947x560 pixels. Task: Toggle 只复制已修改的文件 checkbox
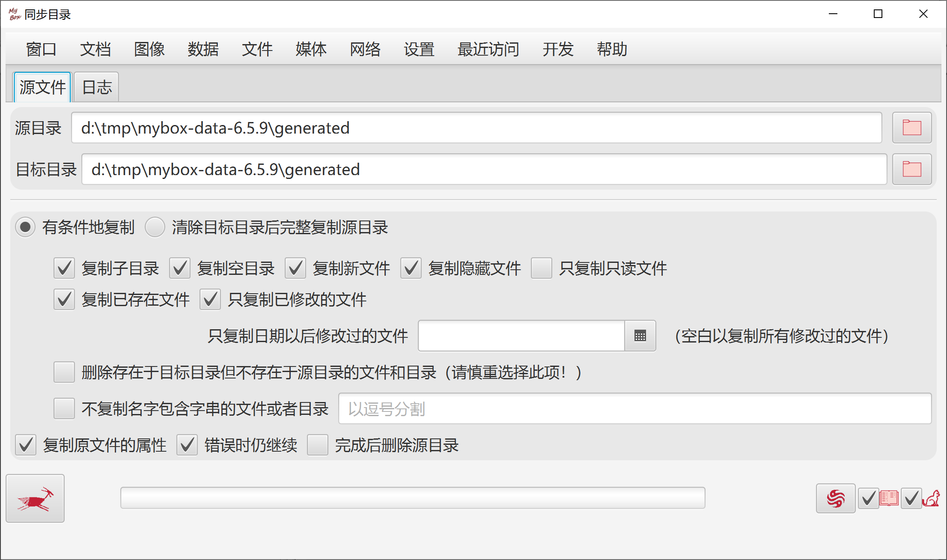point(210,299)
